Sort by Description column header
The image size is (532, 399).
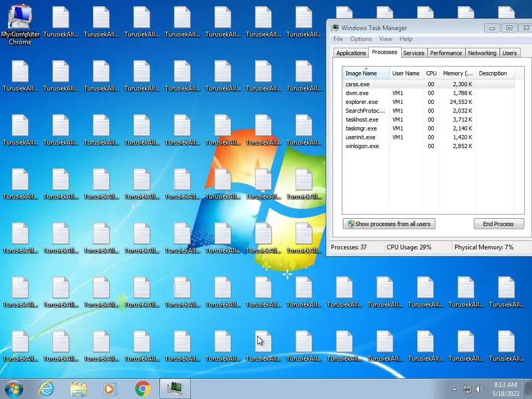495,73
